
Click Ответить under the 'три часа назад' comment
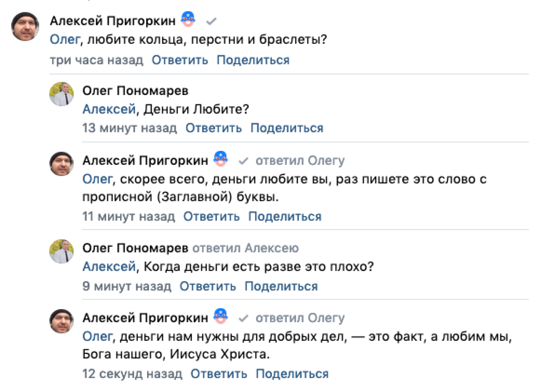coord(180,60)
